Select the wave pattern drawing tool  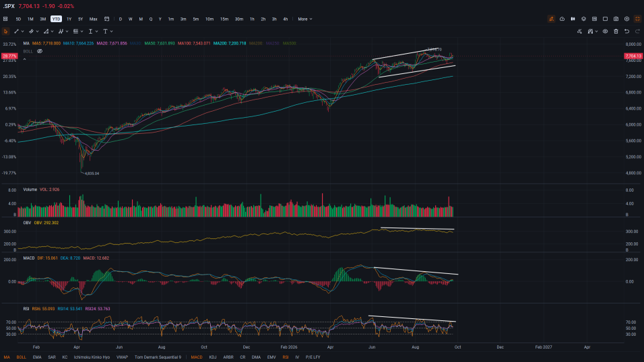click(x=61, y=31)
